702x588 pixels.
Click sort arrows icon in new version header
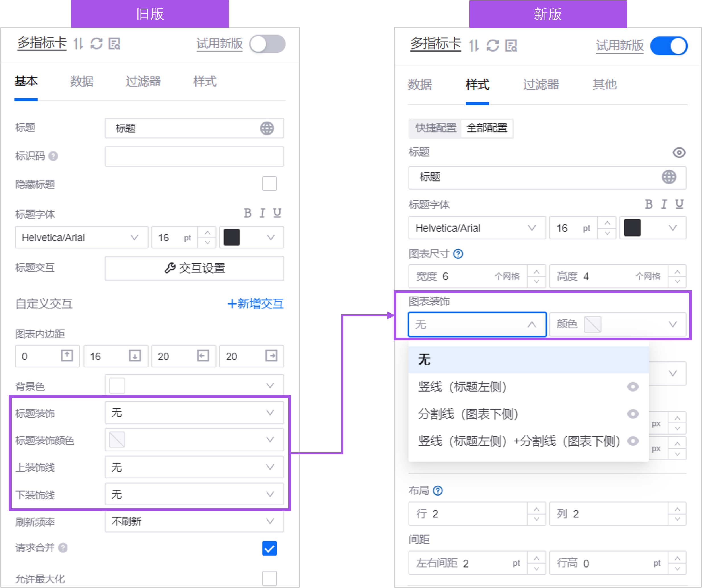[x=474, y=46]
